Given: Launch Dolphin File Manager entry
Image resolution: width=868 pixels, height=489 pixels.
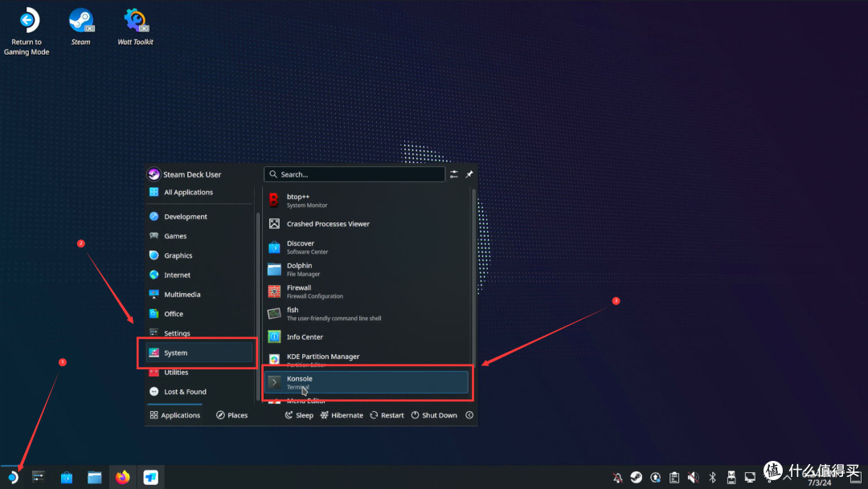Looking at the screenshot, I should click(366, 270).
